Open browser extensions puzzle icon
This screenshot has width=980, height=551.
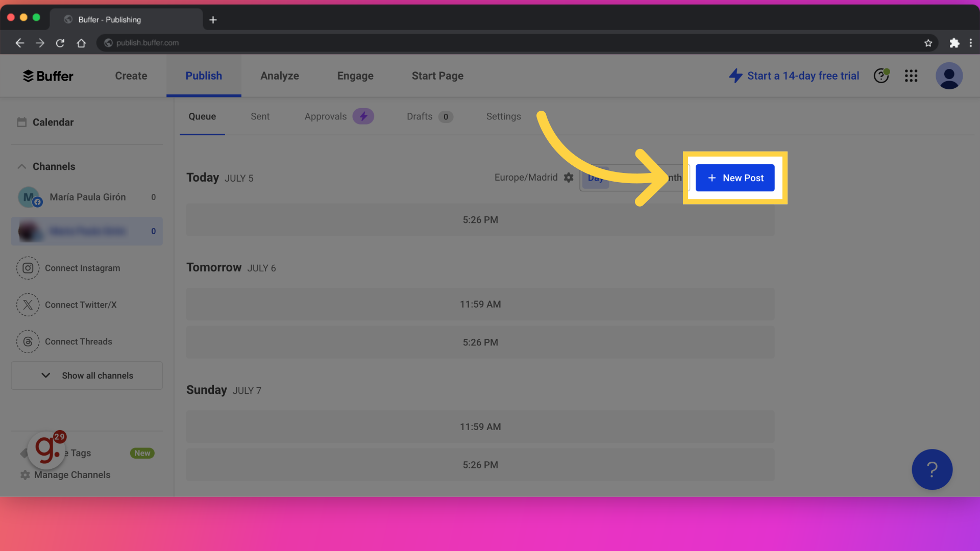click(x=954, y=43)
